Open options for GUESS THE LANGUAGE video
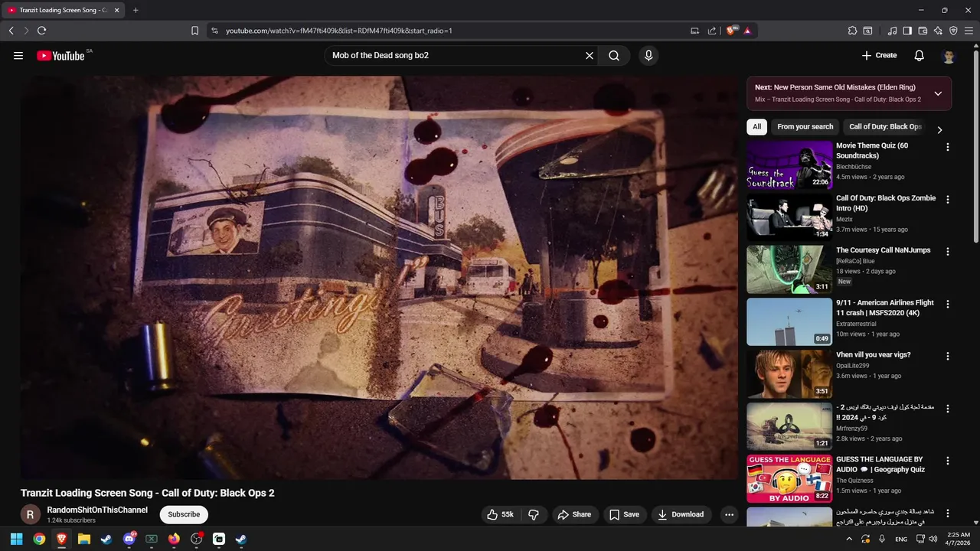 [x=948, y=461]
